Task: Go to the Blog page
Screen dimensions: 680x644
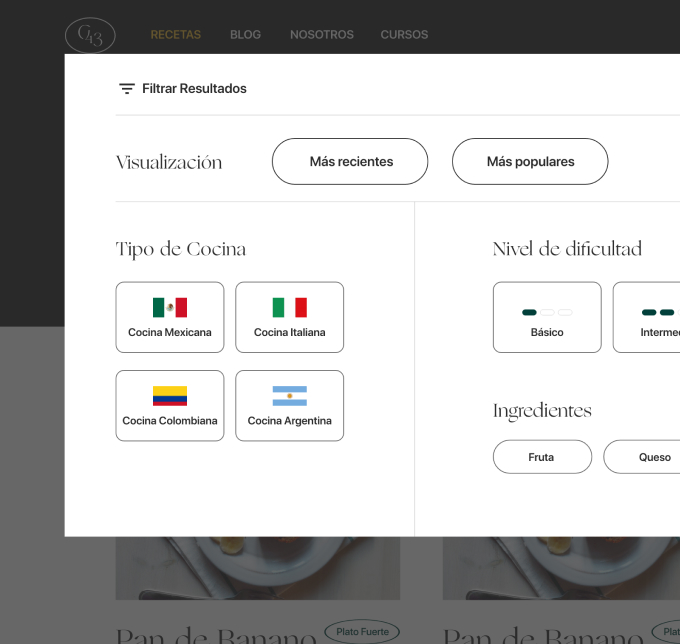Action: (245, 35)
